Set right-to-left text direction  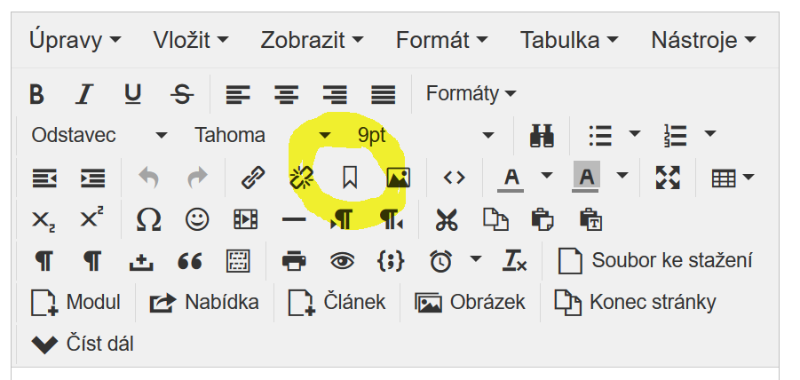click(x=391, y=220)
